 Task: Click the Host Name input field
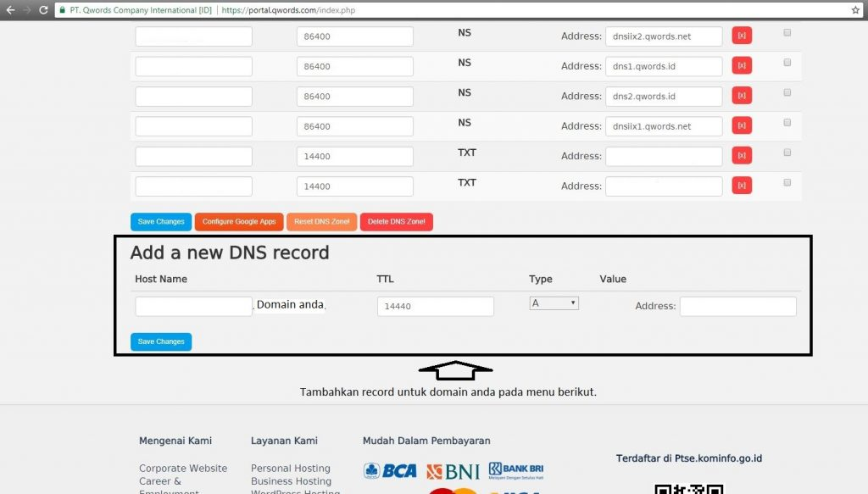click(192, 305)
